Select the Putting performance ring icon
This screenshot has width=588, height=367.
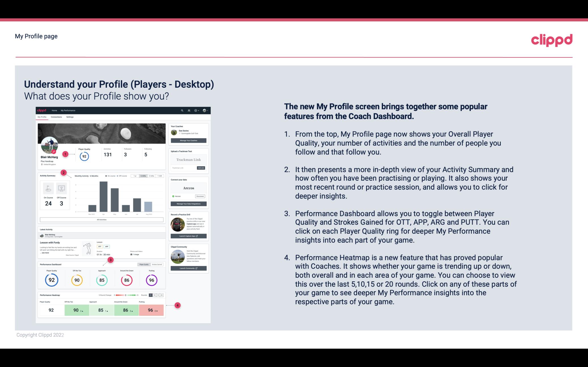tap(151, 279)
